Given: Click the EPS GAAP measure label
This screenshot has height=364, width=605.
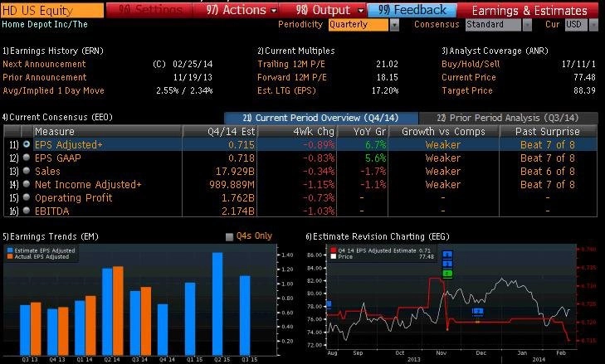Looking at the screenshot, I should (58, 158).
